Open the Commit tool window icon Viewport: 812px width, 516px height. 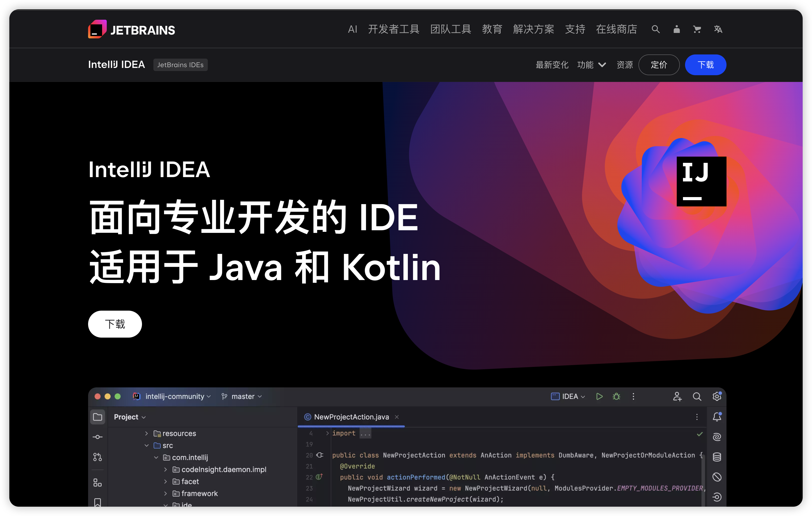point(97,437)
